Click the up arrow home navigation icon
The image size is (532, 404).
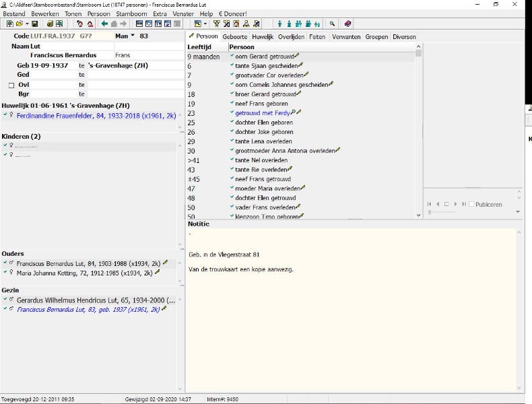point(114,24)
